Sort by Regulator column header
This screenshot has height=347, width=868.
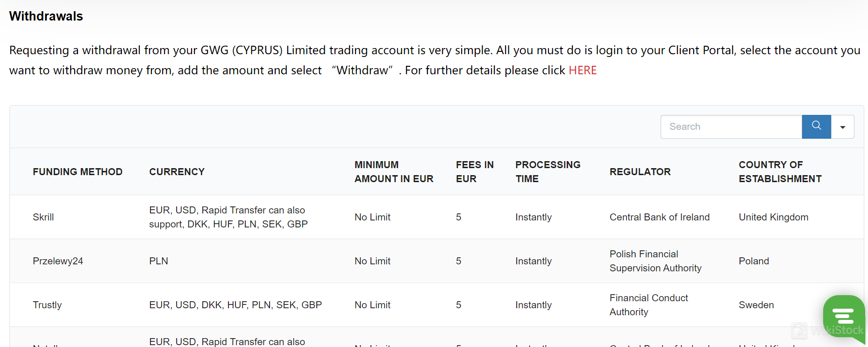pyautogui.click(x=640, y=172)
